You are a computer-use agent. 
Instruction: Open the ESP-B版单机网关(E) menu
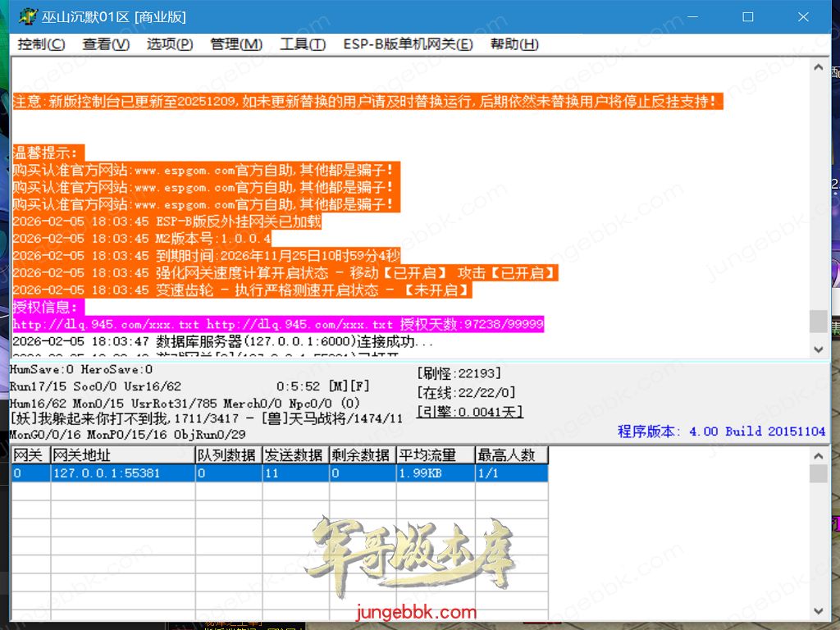[408, 44]
